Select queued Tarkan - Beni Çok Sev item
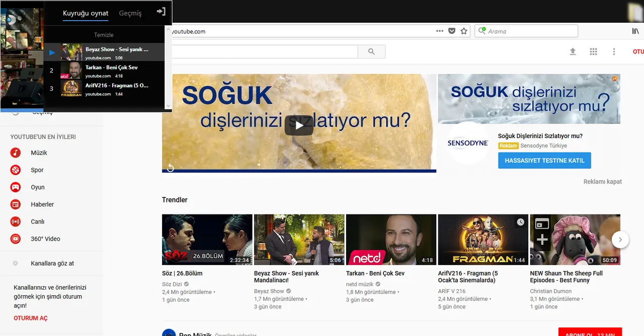The image size is (644, 336). coord(104,71)
